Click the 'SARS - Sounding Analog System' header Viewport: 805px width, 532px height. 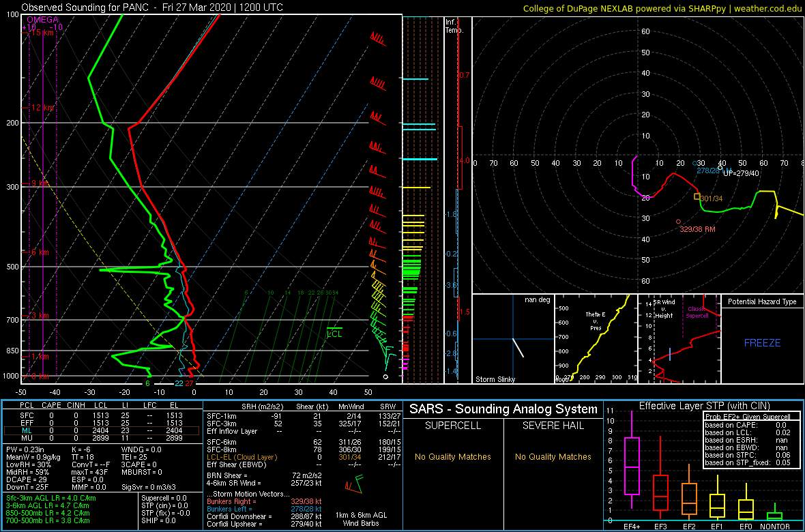pos(503,409)
